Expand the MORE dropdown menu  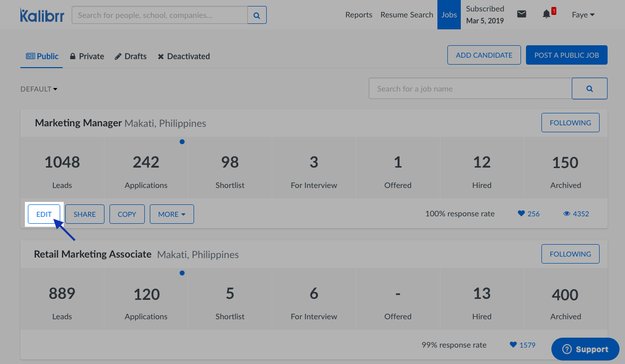[172, 214]
